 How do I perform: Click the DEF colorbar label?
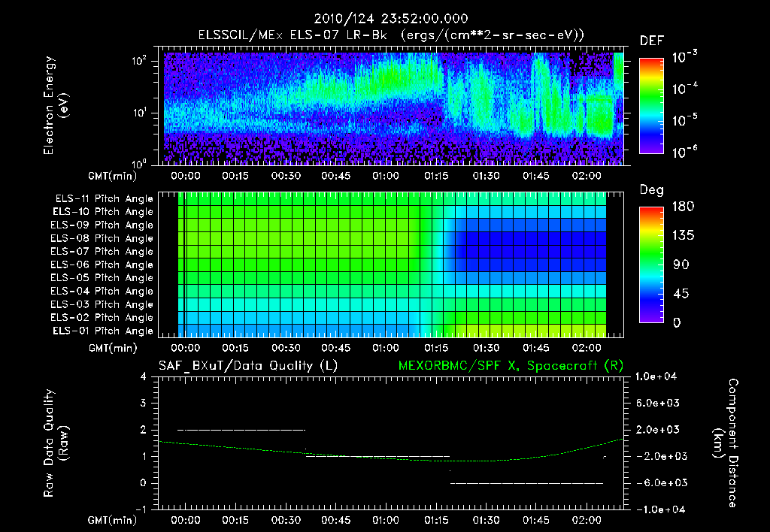(652, 41)
